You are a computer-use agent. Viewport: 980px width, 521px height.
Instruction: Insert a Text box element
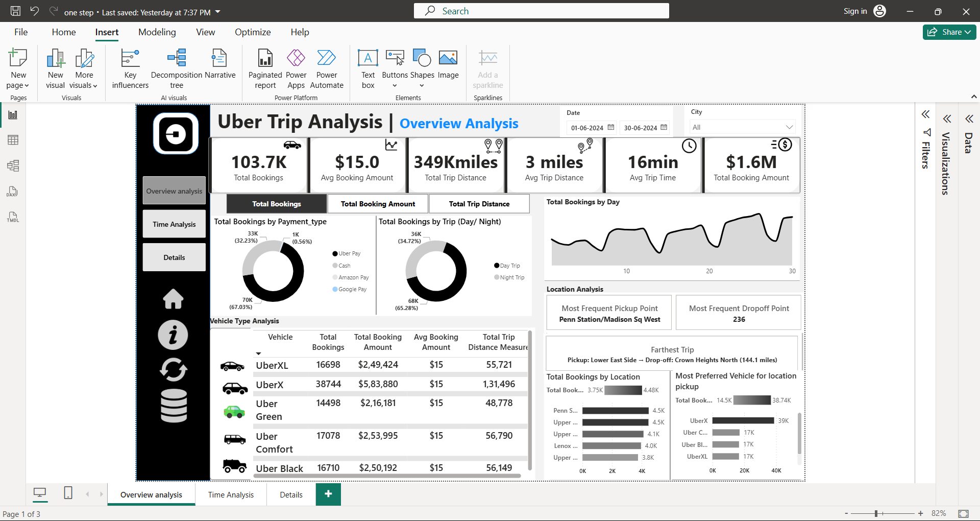coord(368,69)
